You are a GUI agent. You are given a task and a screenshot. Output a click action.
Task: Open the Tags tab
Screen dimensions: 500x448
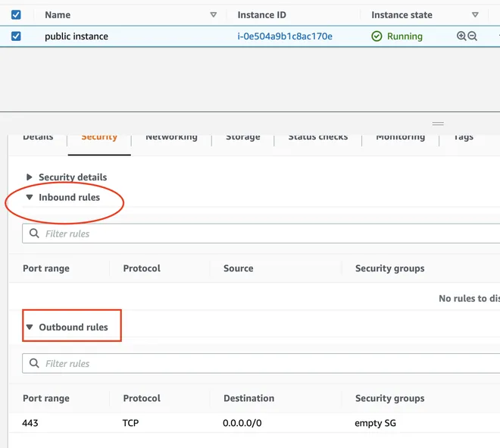464,137
